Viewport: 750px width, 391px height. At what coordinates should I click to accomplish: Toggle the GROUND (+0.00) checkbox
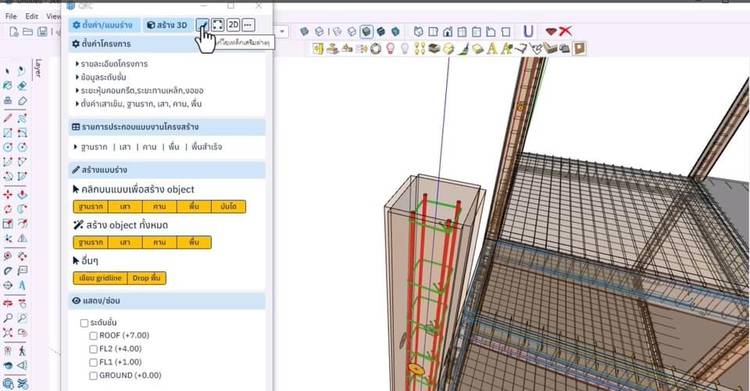93,376
